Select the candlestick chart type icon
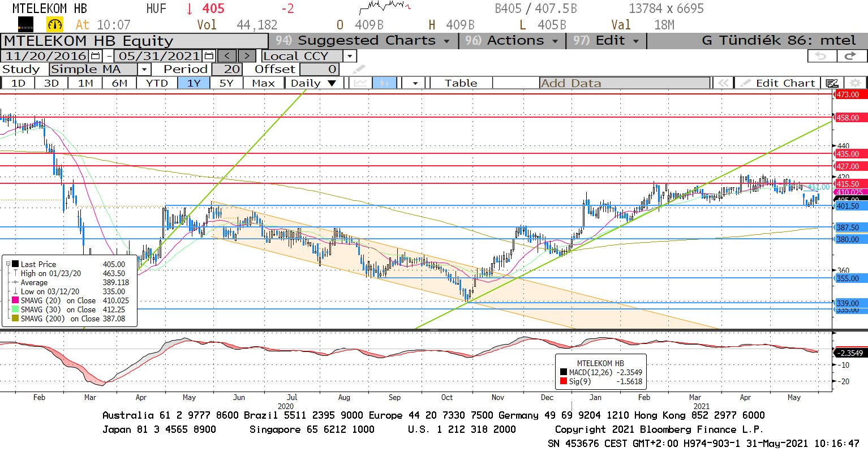The height and width of the screenshot is (460, 868). pyautogui.click(x=385, y=83)
